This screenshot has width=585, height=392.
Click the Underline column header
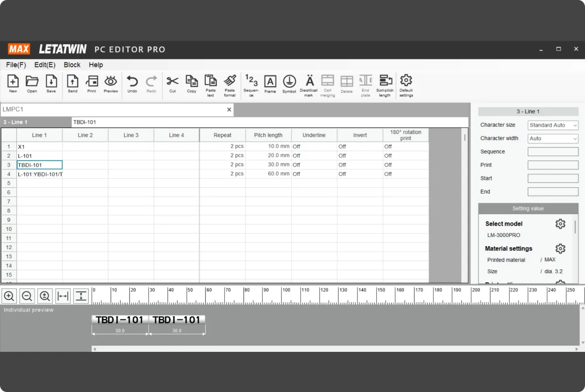314,135
